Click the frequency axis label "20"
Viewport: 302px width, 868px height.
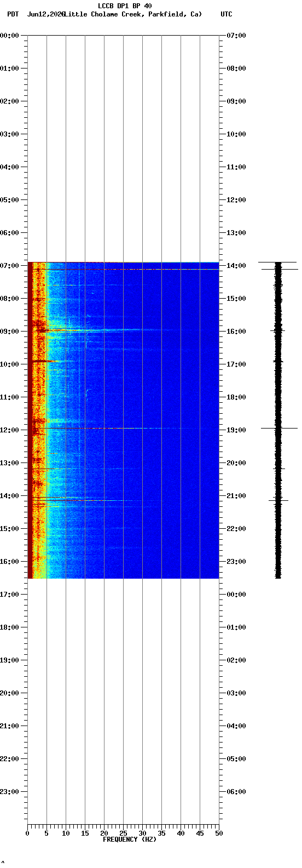104,833
